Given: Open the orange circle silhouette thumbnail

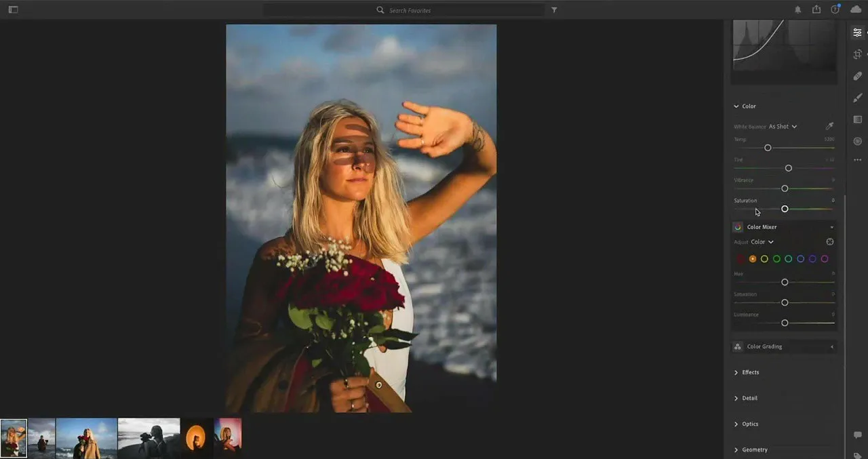Looking at the screenshot, I should [196, 438].
